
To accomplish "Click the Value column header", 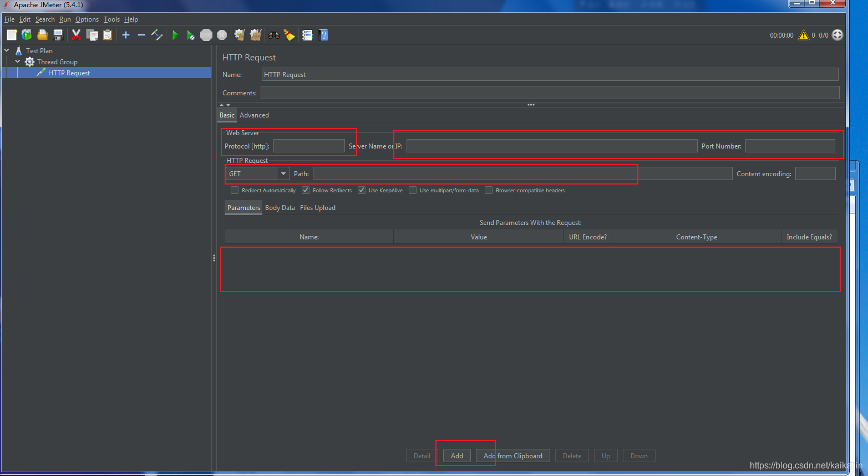I will (479, 237).
